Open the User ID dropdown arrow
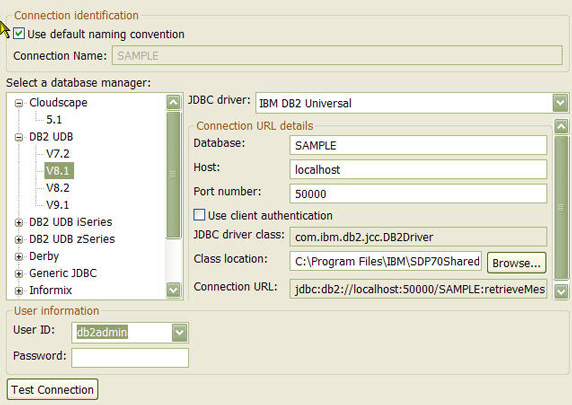The height and width of the screenshot is (405, 572). tap(179, 332)
